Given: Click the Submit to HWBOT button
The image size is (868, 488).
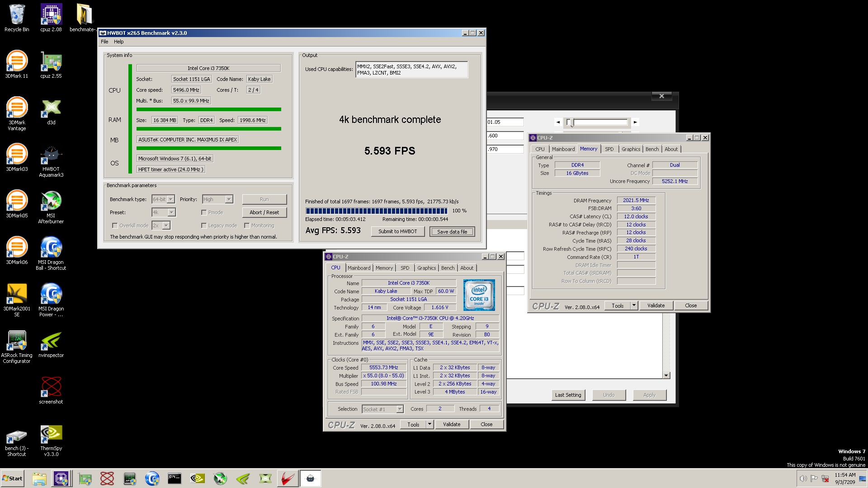Looking at the screenshot, I should point(398,231).
